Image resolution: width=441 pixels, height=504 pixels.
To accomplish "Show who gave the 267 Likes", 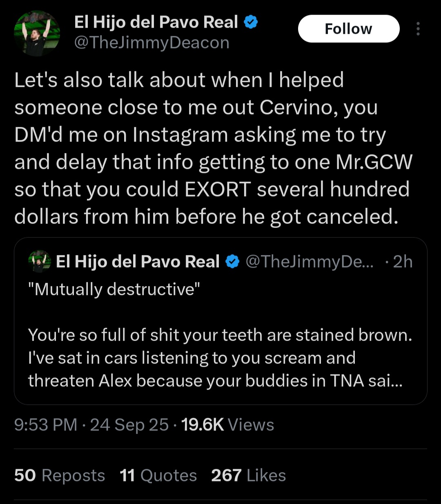I will click(248, 475).
